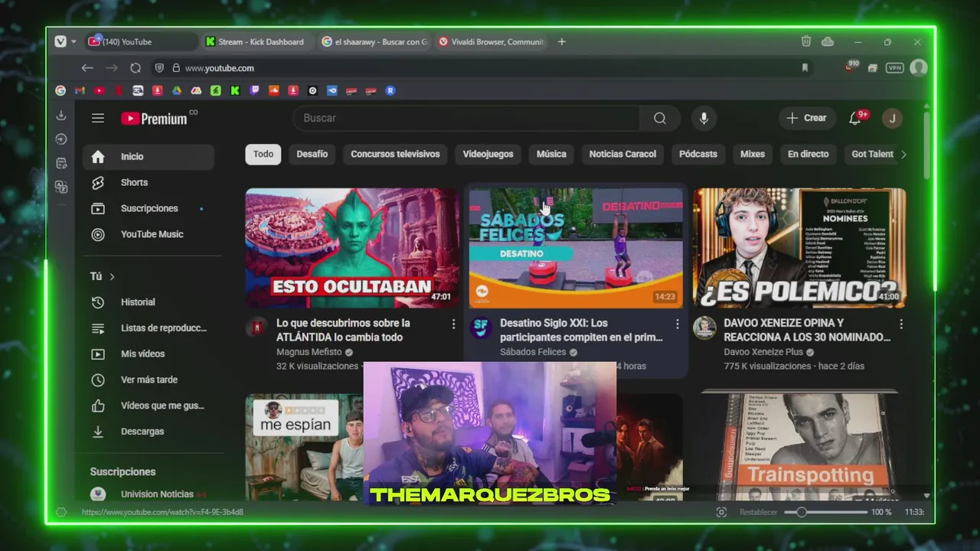Open the YouTube account avatar J
Viewport: 980px width, 551px height.
click(x=892, y=118)
